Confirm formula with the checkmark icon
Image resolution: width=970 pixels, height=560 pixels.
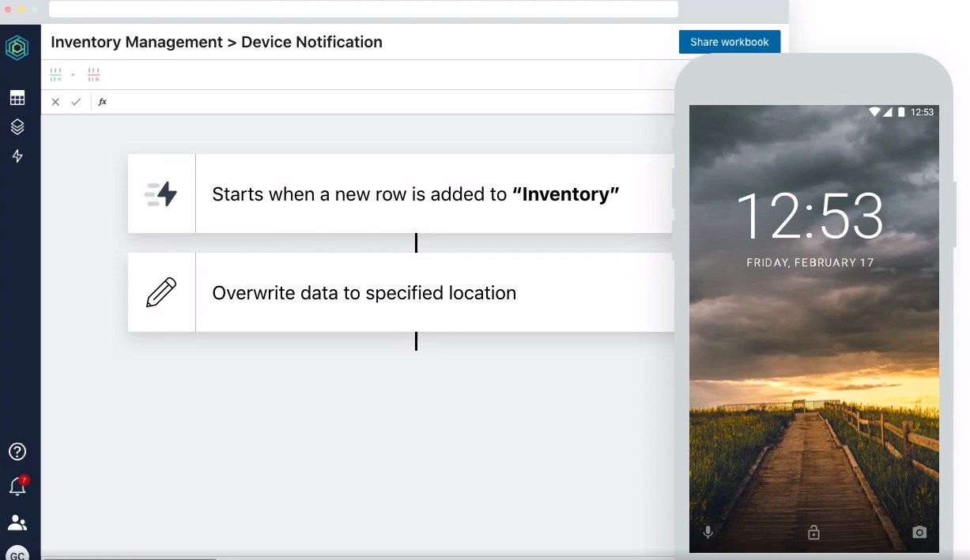click(x=76, y=102)
